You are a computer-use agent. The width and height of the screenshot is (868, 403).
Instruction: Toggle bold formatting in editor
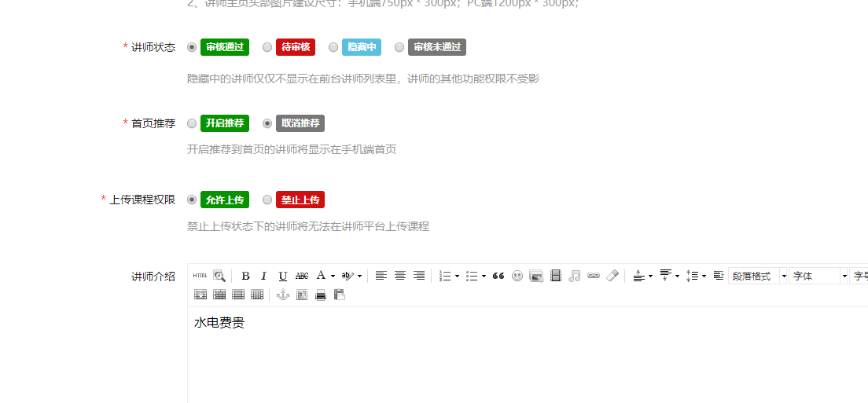pos(246,276)
